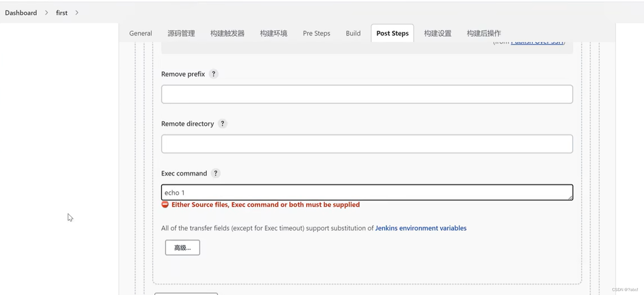Viewport: 644px width, 295px height.
Task: Switch to the Pre Steps tab
Action: click(316, 33)
